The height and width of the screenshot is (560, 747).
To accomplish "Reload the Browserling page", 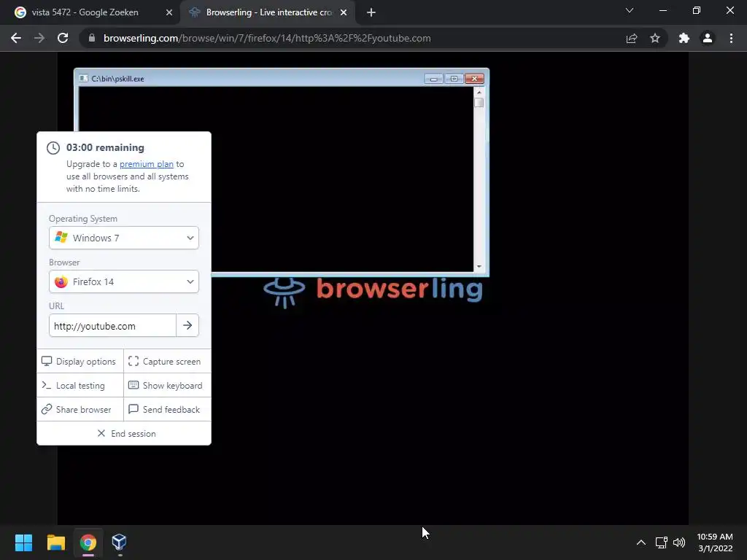I will (63, 38).
